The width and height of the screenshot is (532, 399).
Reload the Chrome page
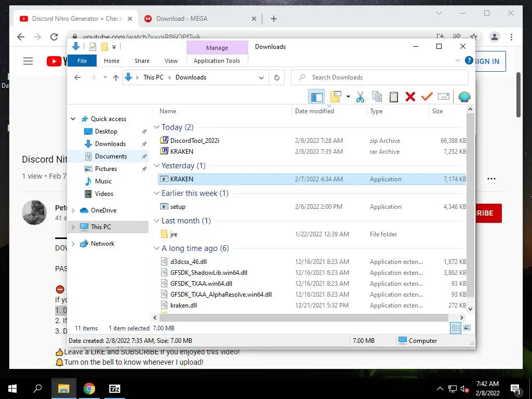pos(54,37)
